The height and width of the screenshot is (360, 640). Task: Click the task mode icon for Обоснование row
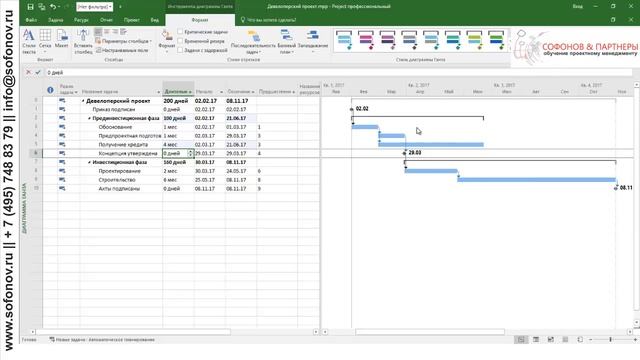[x=62, y=127]
